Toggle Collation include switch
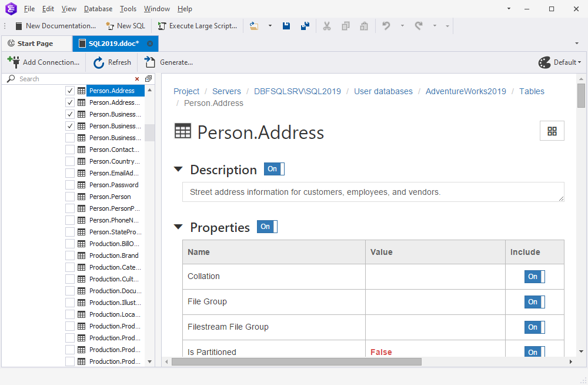This screenshot has height=385, width=588. coord(534,277)
